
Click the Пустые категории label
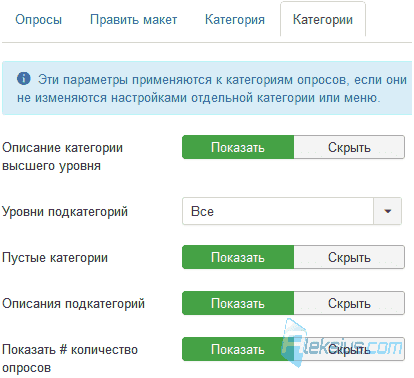coord(55,257)
